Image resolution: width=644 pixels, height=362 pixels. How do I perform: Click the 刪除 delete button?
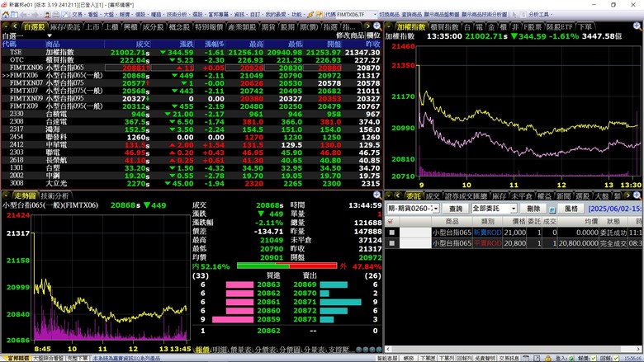533,209
